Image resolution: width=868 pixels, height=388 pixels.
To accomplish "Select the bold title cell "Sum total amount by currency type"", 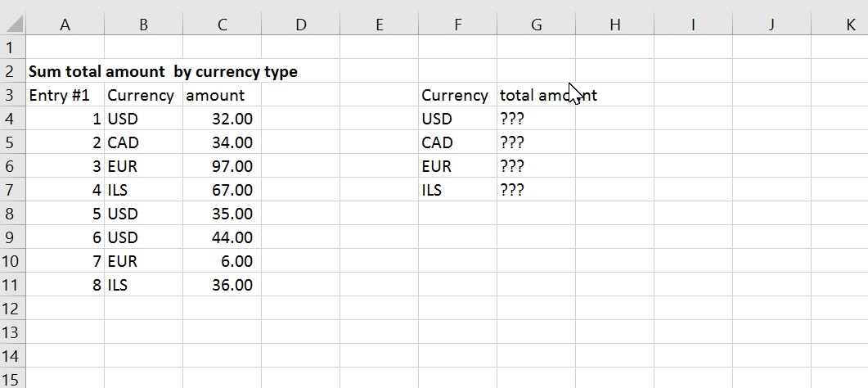I will click(163, 71).
